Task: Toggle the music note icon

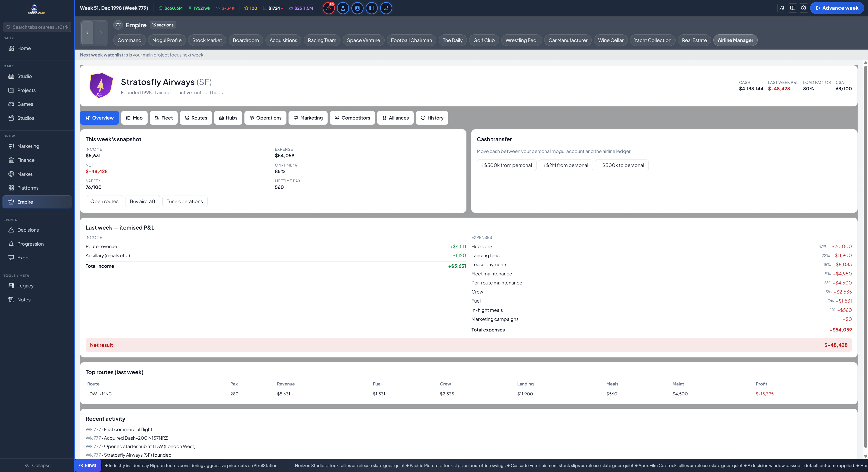Action: pos(782,8)
